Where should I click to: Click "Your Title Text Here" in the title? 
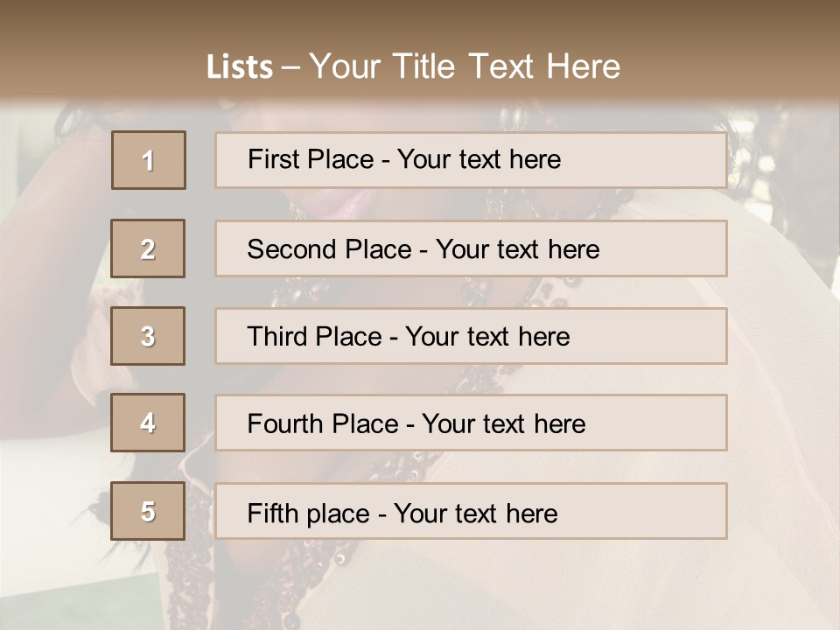[465, 66]
